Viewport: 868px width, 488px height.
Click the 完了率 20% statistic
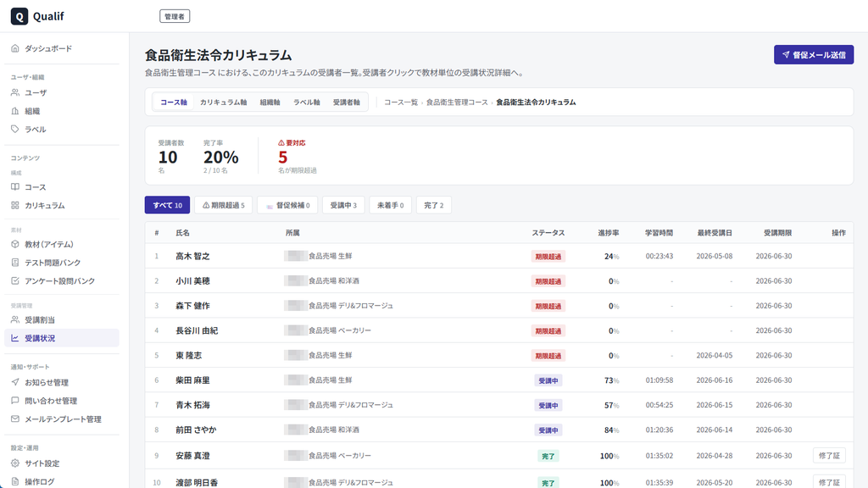pyautogui.click(x=221, y=157)
